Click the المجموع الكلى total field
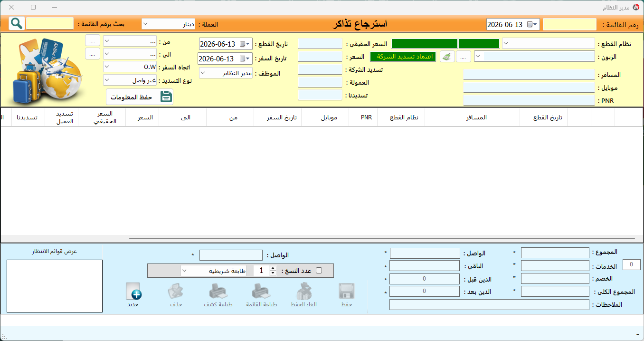This screenshot has width=644, height=341. tap(555, 292)
